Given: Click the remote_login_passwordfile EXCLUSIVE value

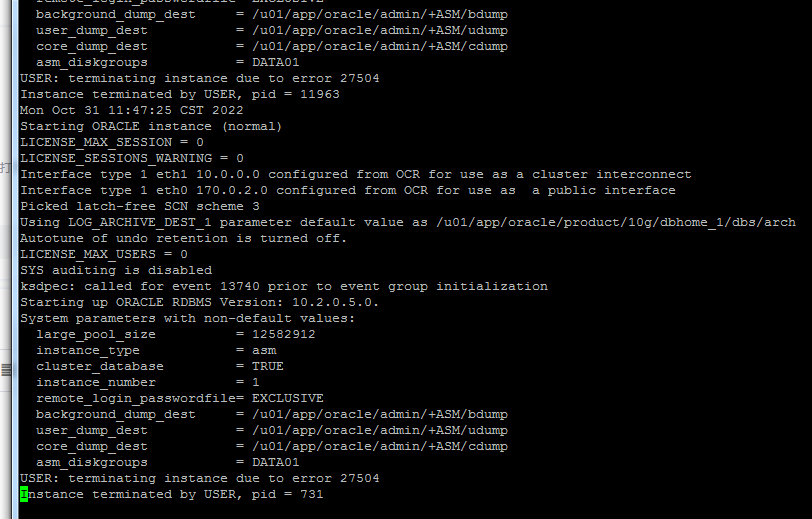Looking at the screenshot, I should point(287,398).
